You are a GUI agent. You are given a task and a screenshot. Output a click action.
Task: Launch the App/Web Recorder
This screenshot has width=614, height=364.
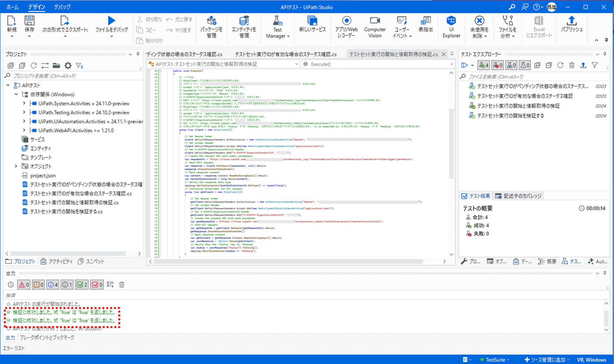click(347, 27)
